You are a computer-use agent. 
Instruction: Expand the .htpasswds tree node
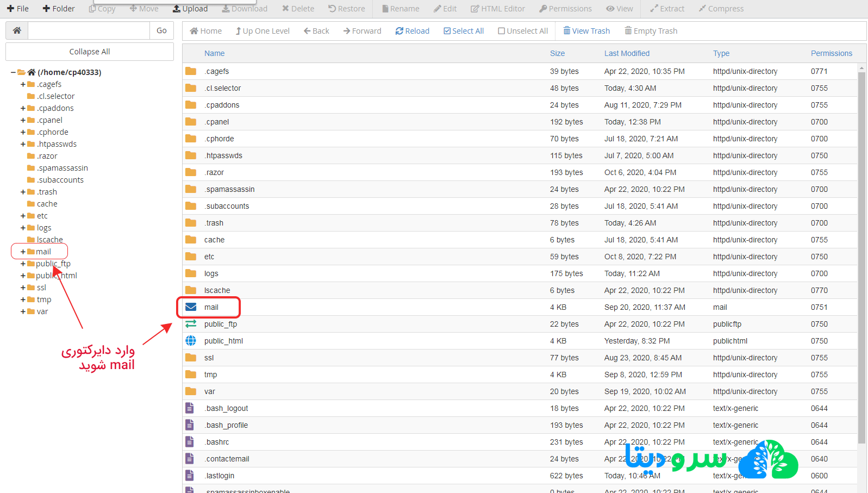(x=23, y=144)
